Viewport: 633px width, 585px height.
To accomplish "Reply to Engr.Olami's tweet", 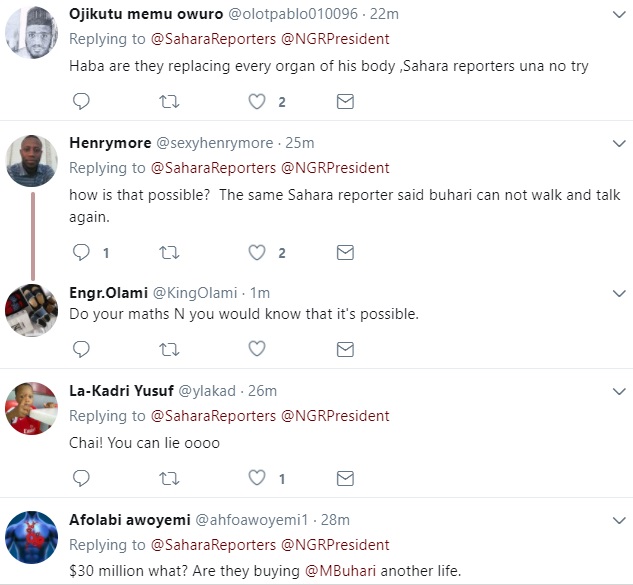I will click(81, 349).
